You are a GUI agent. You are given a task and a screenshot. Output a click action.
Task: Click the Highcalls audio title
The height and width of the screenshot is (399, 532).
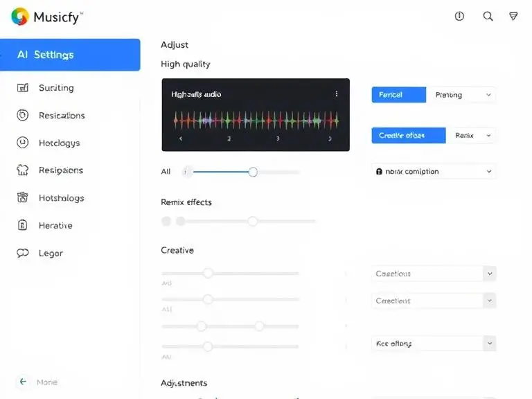[196, 94]
